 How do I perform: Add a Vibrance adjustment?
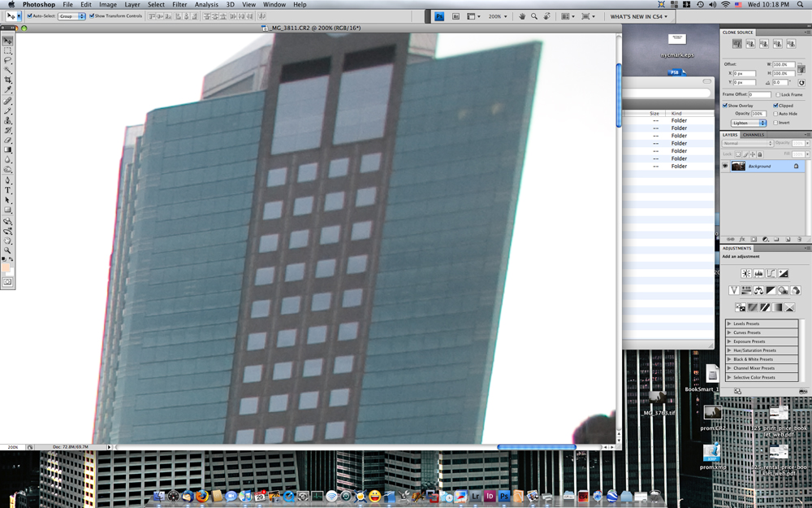tap(734, 290)
